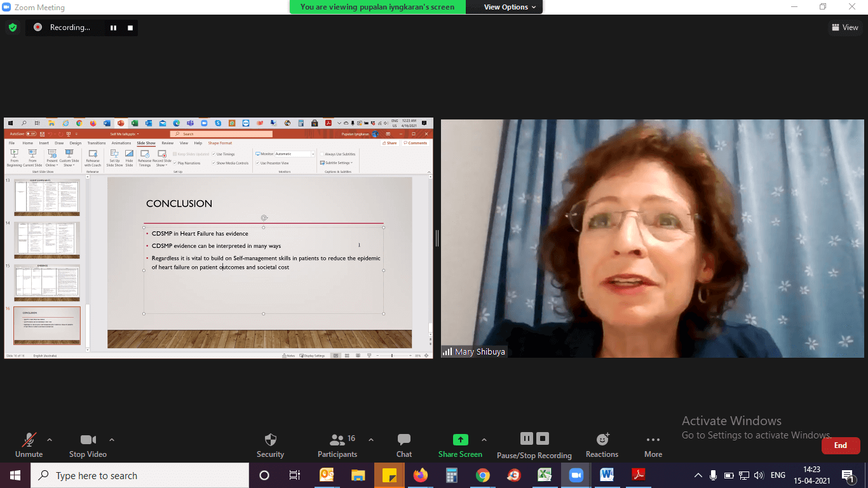
Task: Toggle Play Narrations checkbox
Action: point(175,163)
